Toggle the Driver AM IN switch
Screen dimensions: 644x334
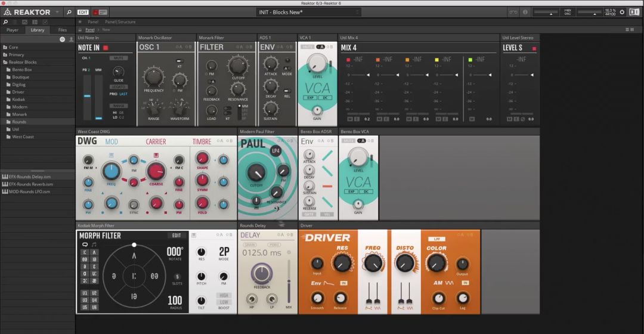(465, 283)
